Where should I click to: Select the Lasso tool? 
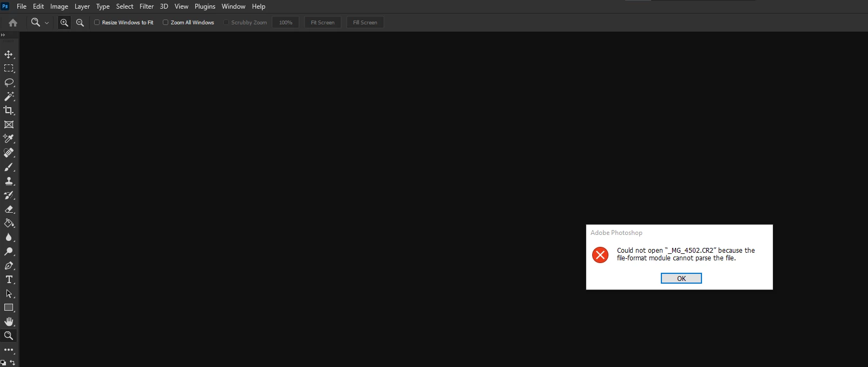(x=9, y=82)
